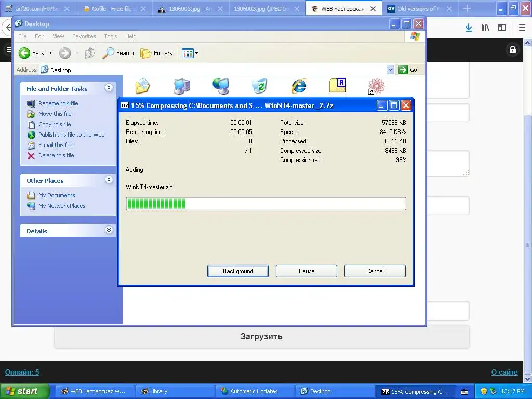Open My Documents in Other Places
The height and width of the screenshot is (399, 532).
pyautogui.click(x=56, y=195)
